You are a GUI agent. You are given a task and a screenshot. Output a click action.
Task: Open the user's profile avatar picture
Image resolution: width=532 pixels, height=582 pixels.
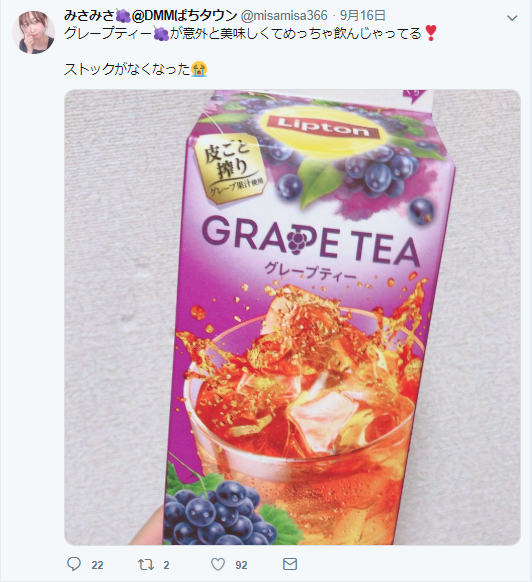[x=34, y=32]
